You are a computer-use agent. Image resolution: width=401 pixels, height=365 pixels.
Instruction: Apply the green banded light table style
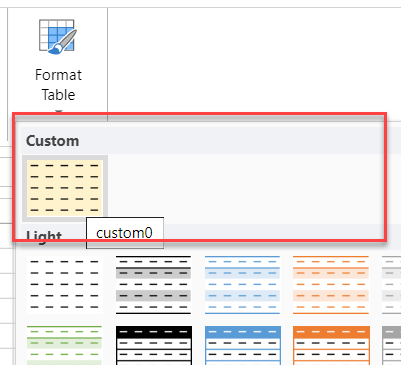pyautogui.click(x=64, y=345)
